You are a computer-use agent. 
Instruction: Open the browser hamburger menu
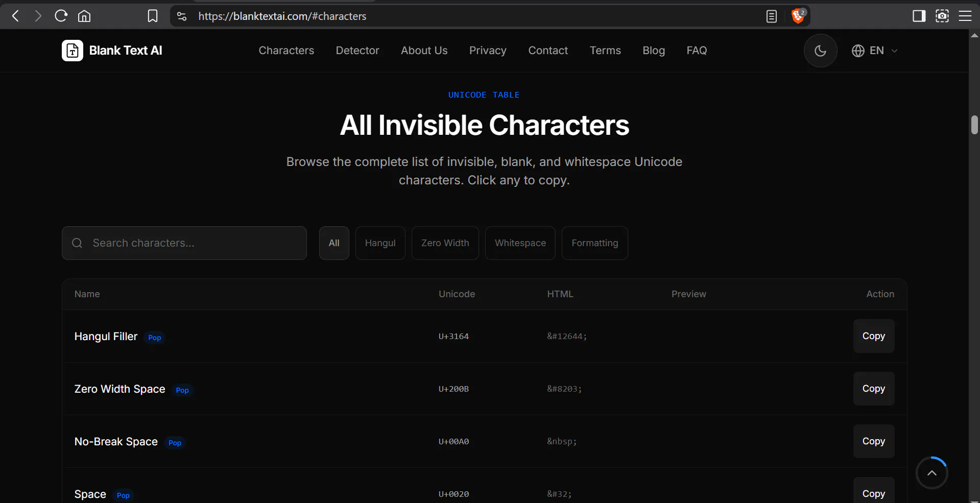[x=965, y=16]
